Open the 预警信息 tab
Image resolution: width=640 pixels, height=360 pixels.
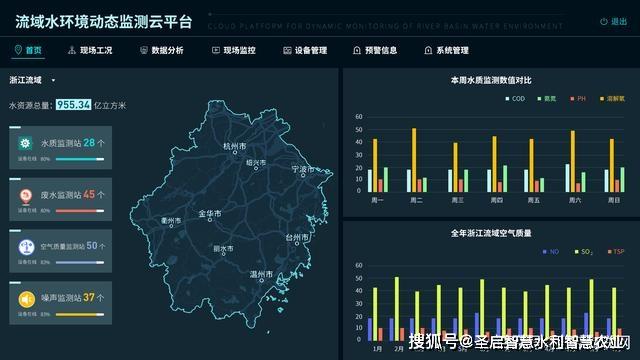click(375, 50)
